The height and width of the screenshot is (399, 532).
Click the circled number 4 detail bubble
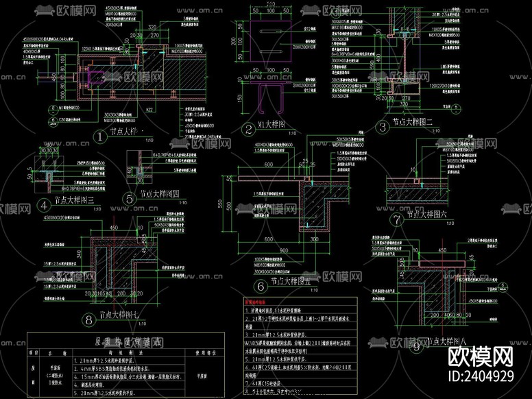tap(44, 205)
